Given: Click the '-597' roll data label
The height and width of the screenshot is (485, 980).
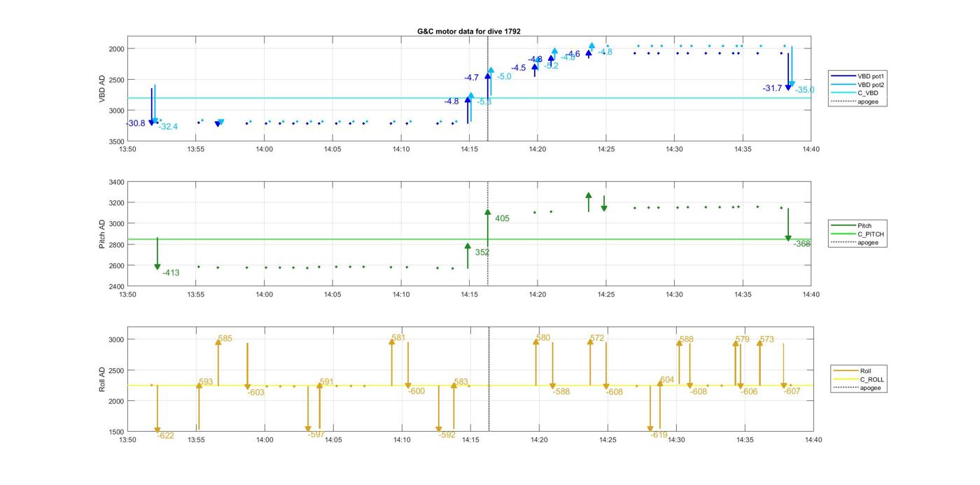Looking at the screenshot, I should pos(316,435).
